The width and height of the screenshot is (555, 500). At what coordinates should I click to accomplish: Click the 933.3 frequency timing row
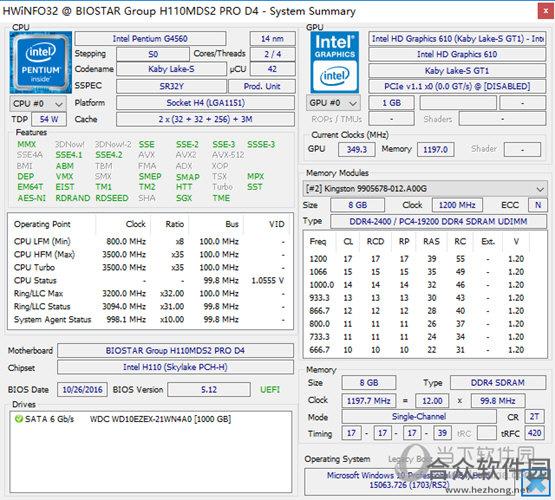tap(425, 298)
